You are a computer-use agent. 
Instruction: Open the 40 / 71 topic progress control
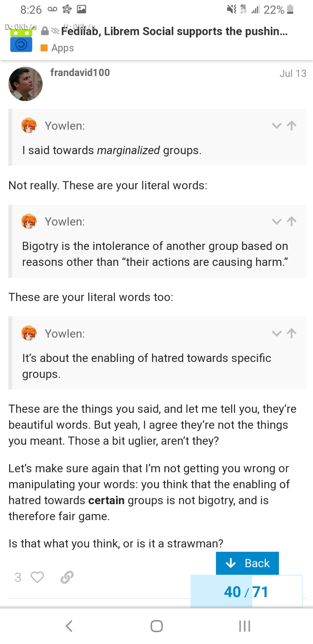point(246,592)
